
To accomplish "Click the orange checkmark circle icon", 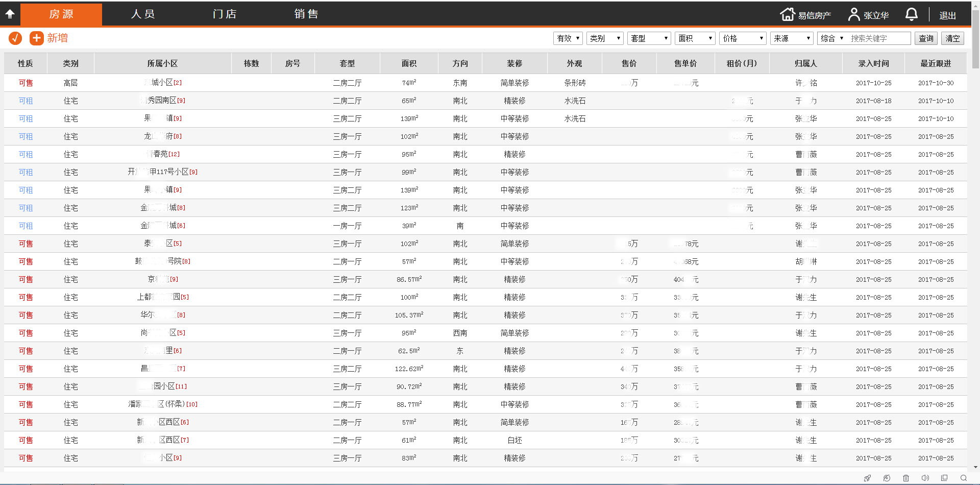I will (x=15, y=38).
